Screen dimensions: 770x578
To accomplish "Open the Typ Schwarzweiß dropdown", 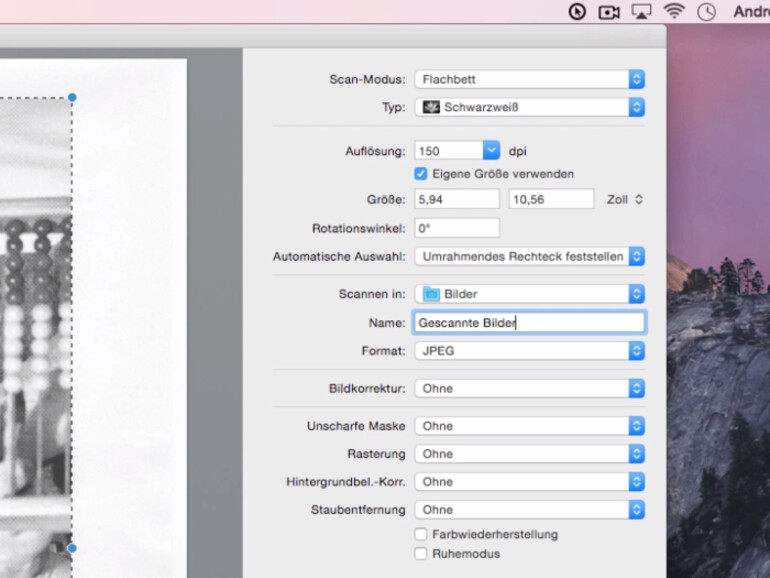I will point(529,107).
